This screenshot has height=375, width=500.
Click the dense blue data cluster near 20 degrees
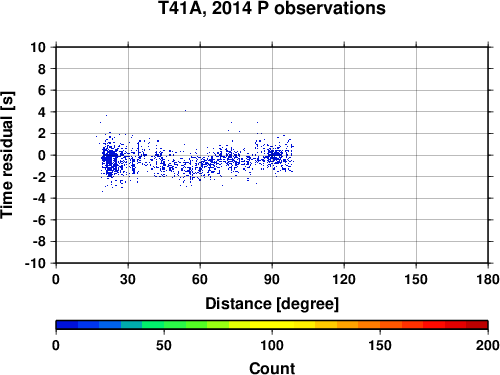(x=110, y=160)
